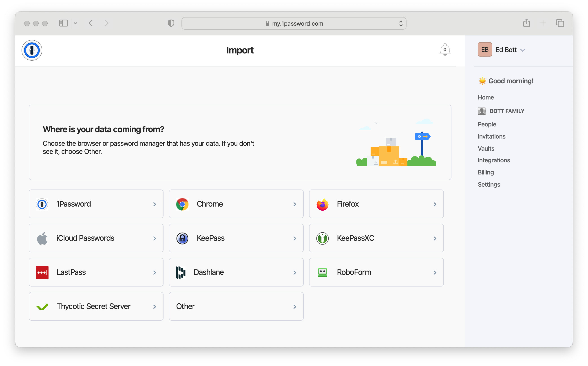Click the Apple icon for iCloud Passwords

(x=42, y=238)
